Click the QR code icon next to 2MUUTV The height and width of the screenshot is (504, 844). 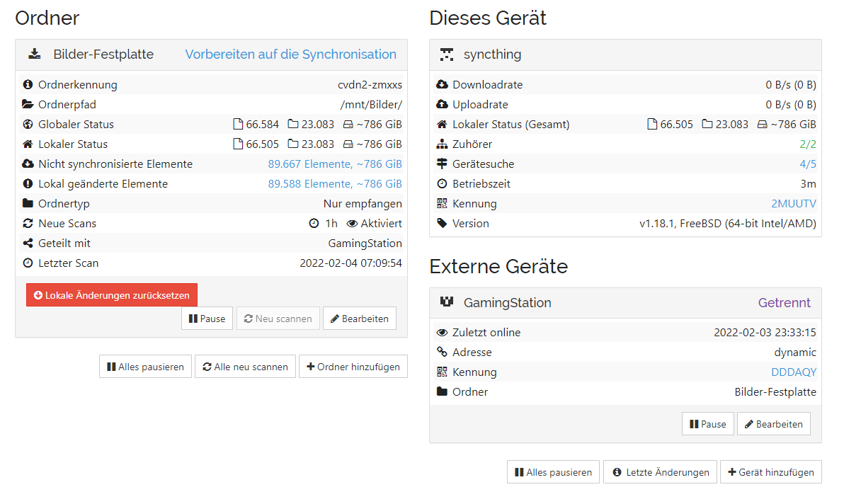(443, 204)
